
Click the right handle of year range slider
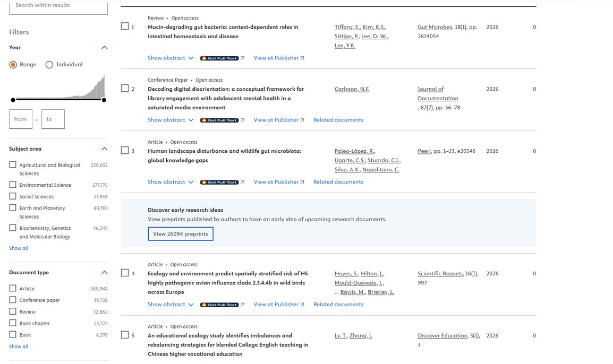(x=104, y=100)
